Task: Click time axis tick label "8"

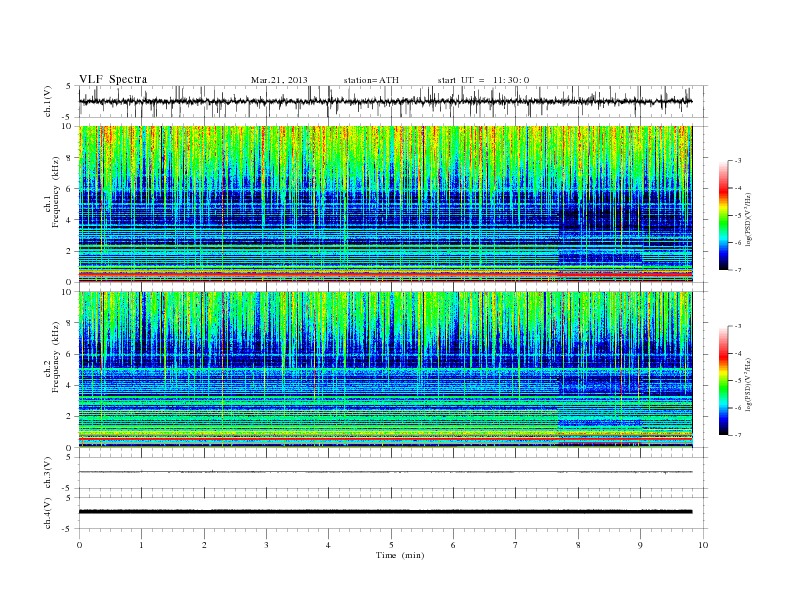Action: tap(578, 545)
